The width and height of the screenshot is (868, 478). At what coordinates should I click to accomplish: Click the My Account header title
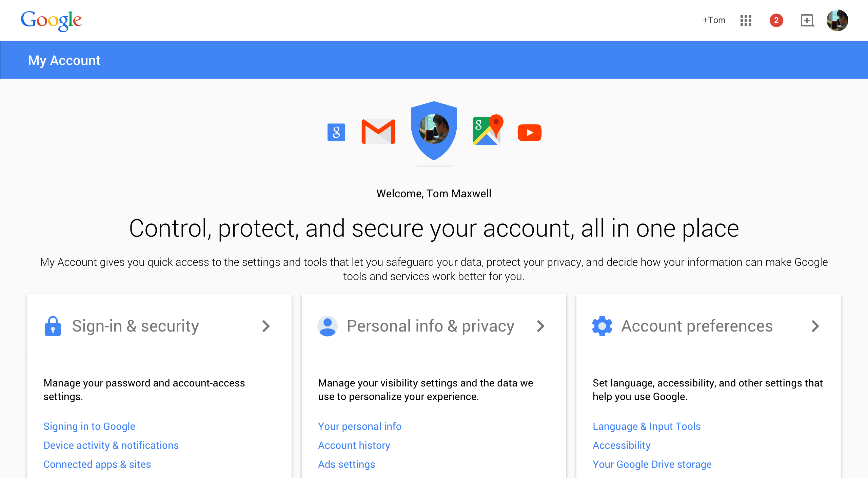pyautogui.click(x=64, y=60)
